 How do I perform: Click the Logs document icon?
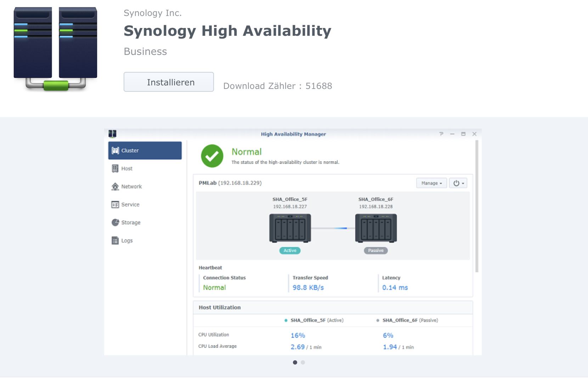coord(115,241)
